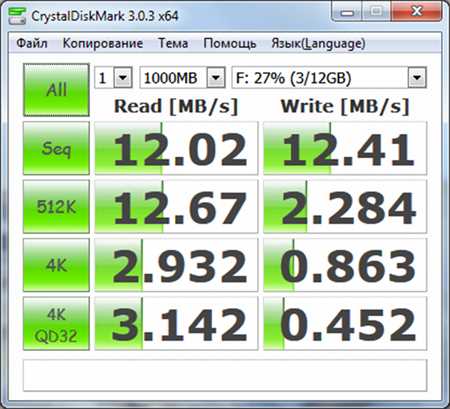Click the 4K read value 2.932

(176, 265)
